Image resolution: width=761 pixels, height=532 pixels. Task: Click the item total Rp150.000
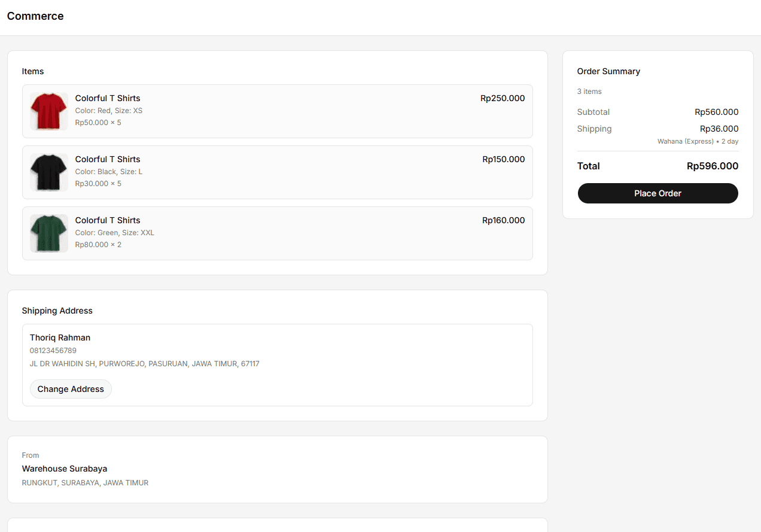(x=504, y=159)
